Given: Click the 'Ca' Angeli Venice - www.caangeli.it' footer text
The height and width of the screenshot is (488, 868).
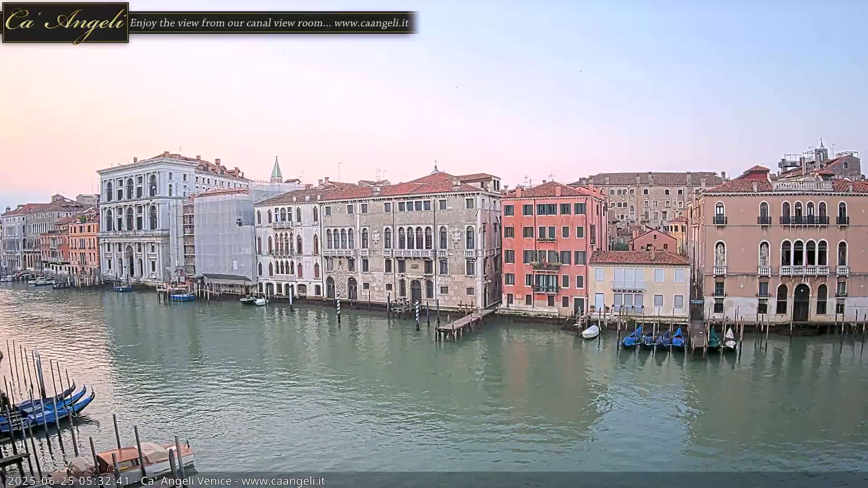Looking at the screenshot, I should pos(233,481).
